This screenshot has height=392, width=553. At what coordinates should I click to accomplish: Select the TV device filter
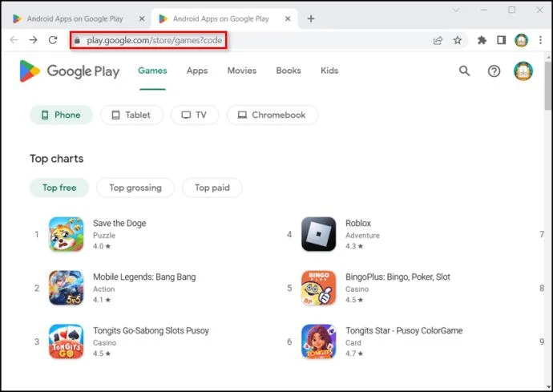coord(195,115)
